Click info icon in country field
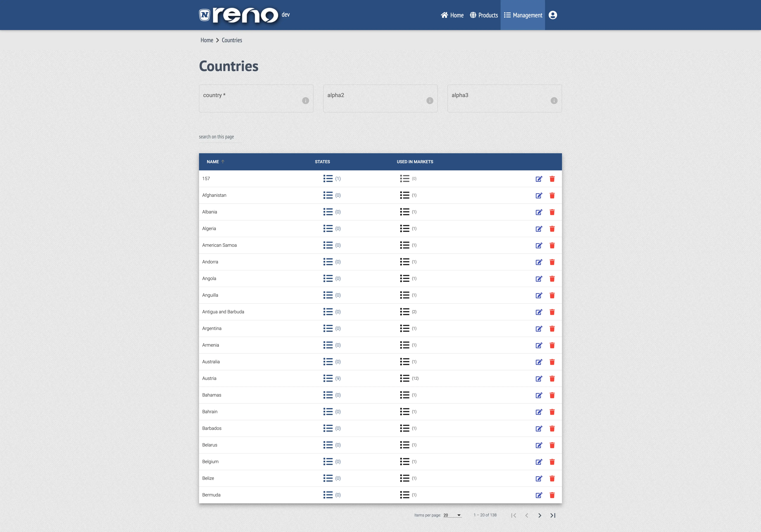This screenshot has width=761, height=532. [305, 100]
